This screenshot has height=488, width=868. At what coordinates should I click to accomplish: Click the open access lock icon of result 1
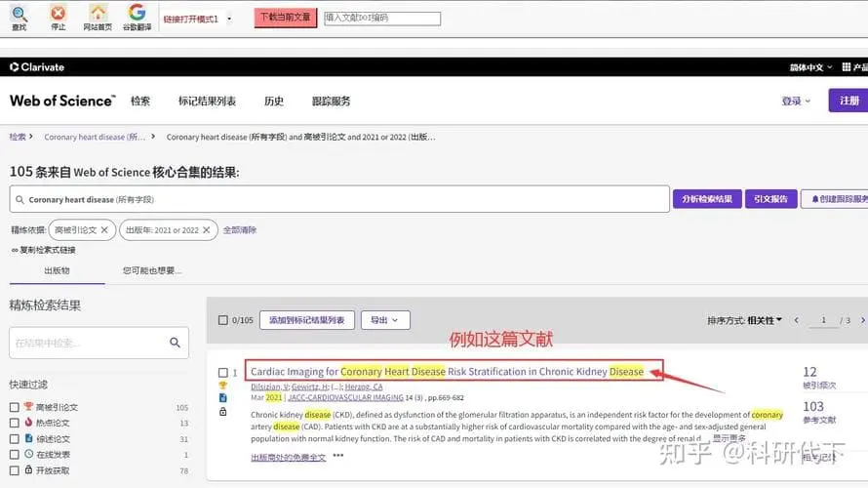coord(223,411)
